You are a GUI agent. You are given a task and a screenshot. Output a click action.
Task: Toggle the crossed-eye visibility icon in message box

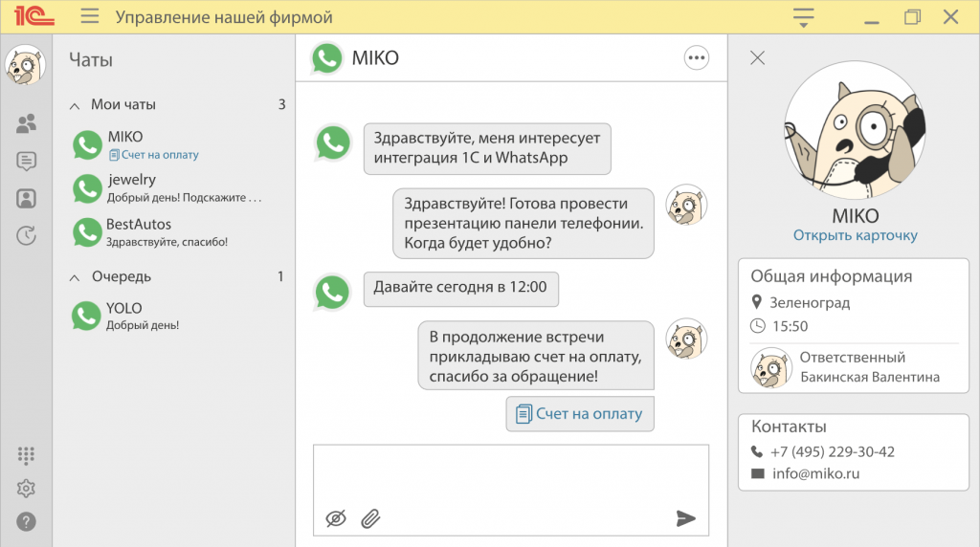[x=335, y=518]
